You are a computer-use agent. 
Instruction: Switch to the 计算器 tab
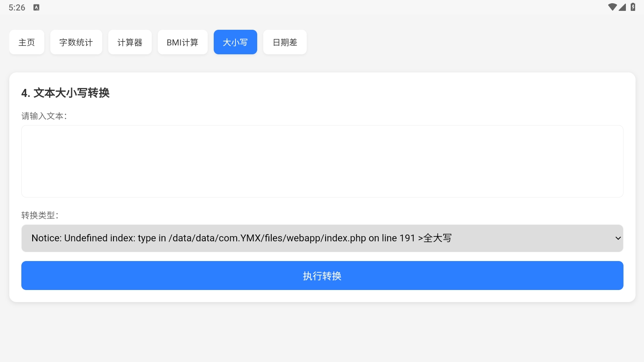[130, 42]
